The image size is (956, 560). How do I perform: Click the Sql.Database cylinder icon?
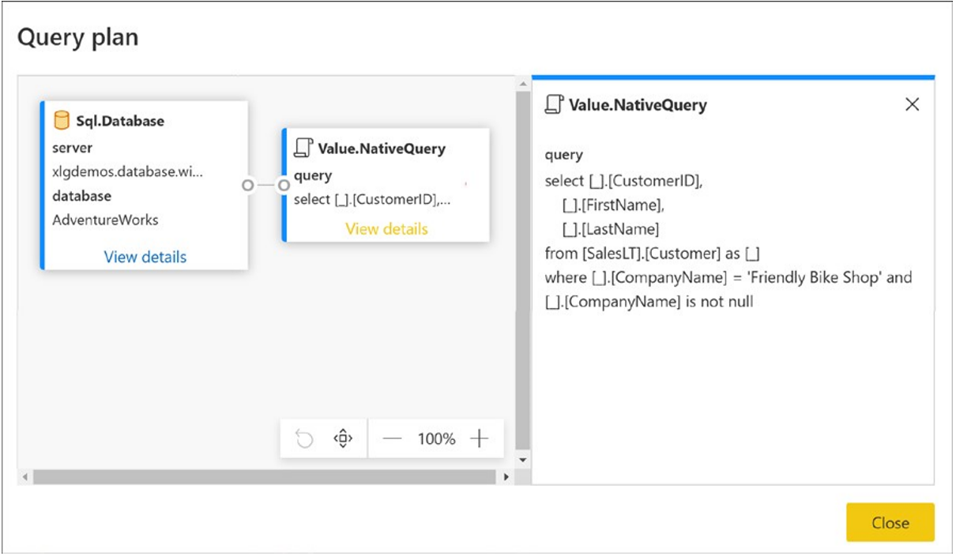(62, 121)
